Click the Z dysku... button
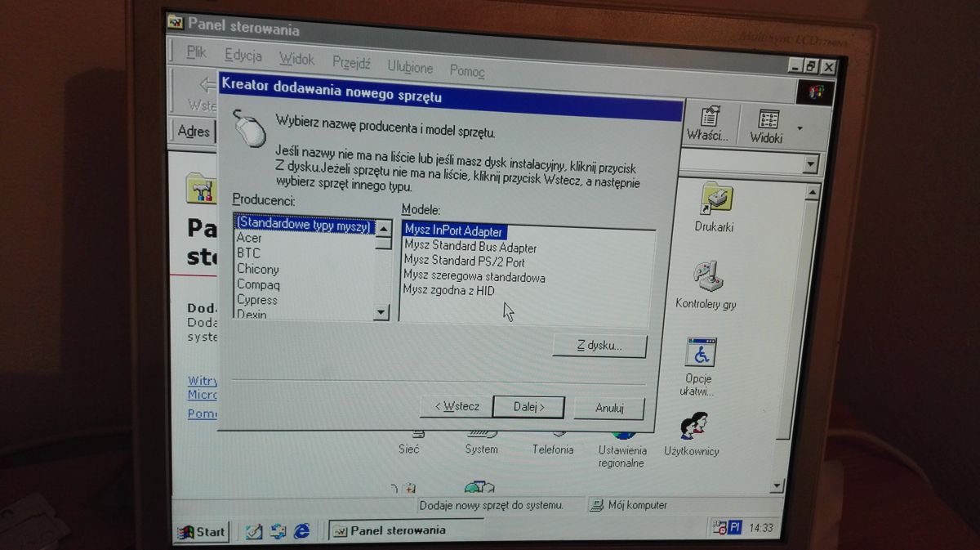This screenshot has height=550, width=980. coord(599,345)
